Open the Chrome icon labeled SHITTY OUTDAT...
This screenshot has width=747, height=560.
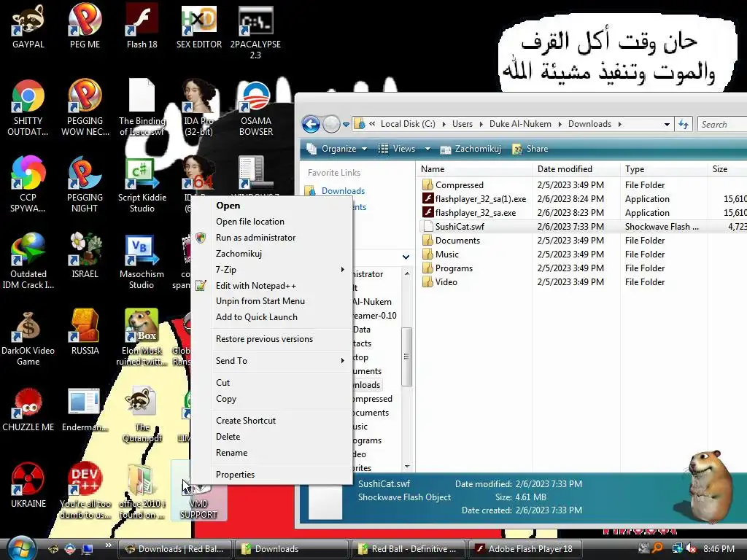pos(28,108)
